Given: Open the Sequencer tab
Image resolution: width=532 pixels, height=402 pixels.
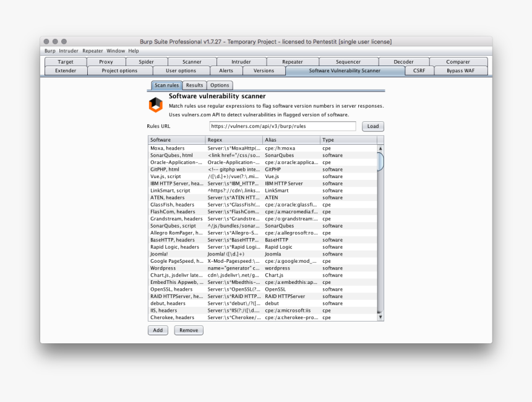Looking at the screenshot, I should (x=348, y=61).
